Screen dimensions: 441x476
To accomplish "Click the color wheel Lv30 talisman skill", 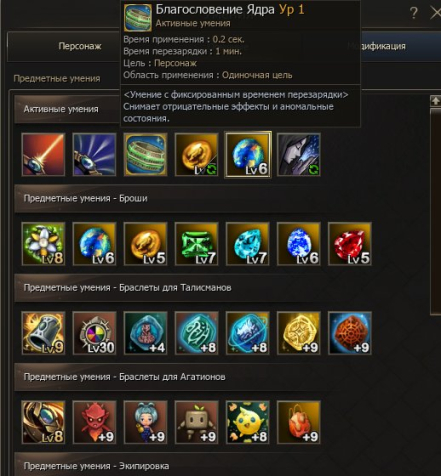I will pos(94,333).
